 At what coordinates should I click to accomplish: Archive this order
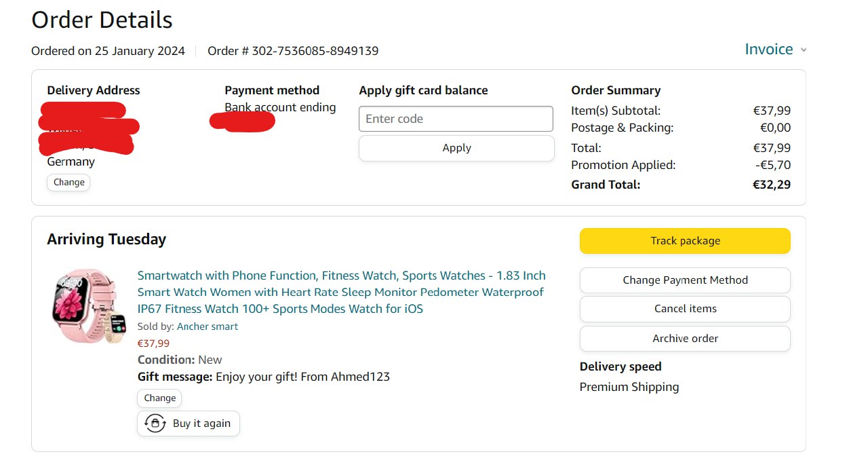[x=685, y=339]
